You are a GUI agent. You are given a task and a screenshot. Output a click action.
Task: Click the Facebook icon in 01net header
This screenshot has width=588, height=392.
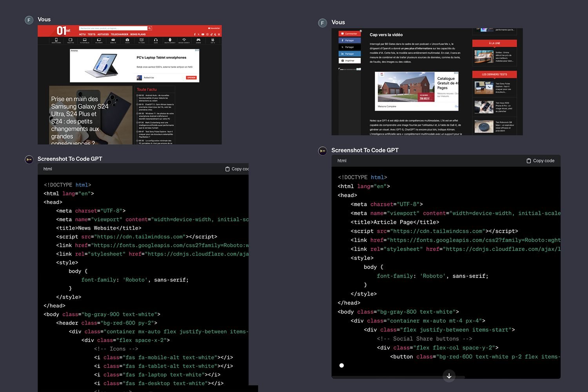click(x=195, y=34)
